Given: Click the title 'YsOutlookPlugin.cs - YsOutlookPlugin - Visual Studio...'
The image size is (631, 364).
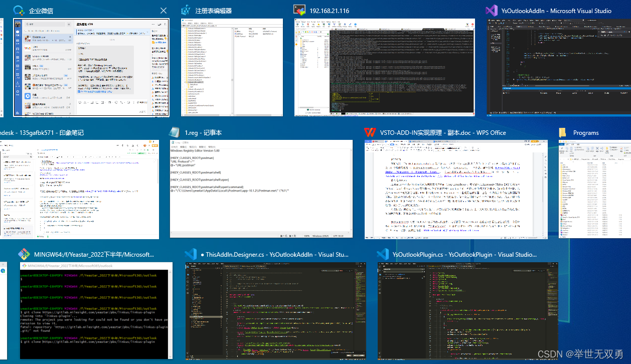Looking at the screenshot, I should pyautogui.click(x=464, y=255).
